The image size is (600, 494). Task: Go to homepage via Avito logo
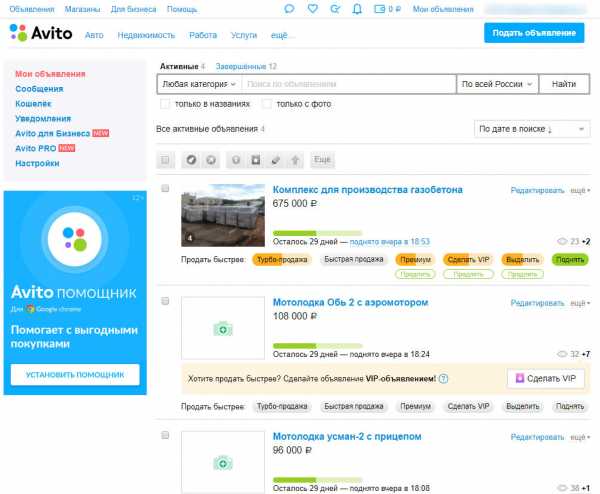(41, 33)
